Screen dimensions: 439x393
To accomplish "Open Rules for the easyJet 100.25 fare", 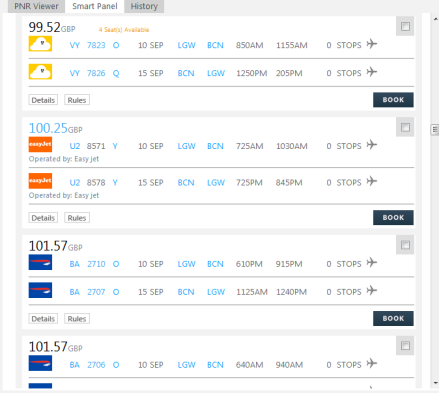I will [77, 218].
